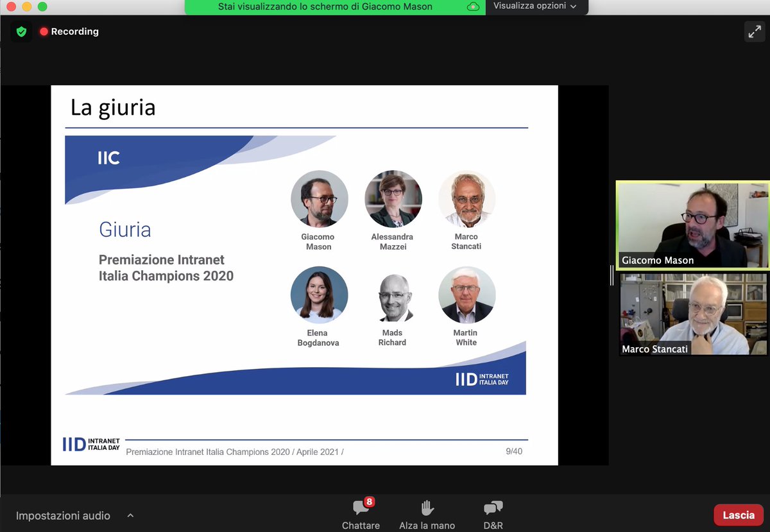Click the green encryption shield icon
The height and width of the screenshot is (532, 770).
(x=21, y=31)
